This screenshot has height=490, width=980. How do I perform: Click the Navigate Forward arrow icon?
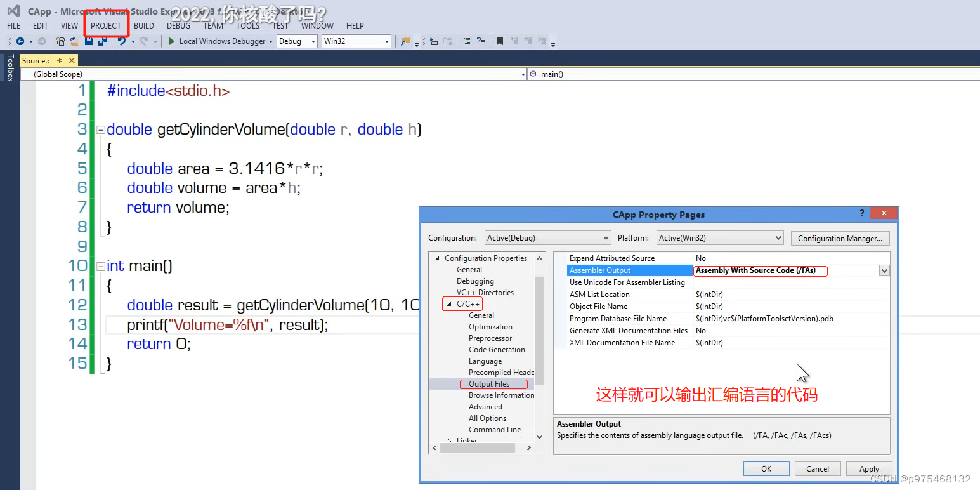[42, 41]
